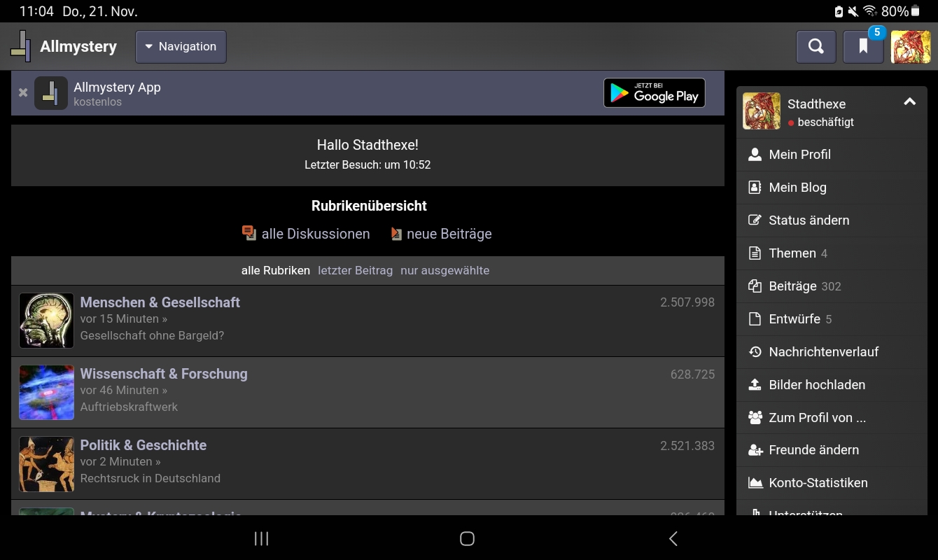Select the nur ausgewählte filter
Viewport: 938px width, 560px height.
444,271
